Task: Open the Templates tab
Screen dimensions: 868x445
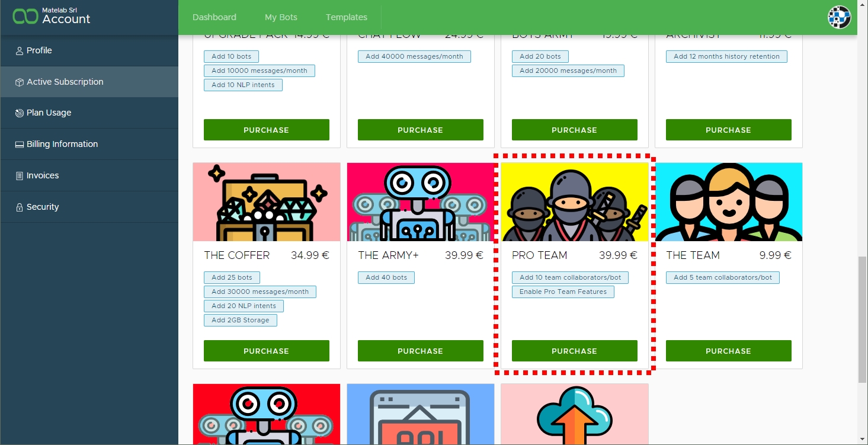Action: tap(347, 17)
